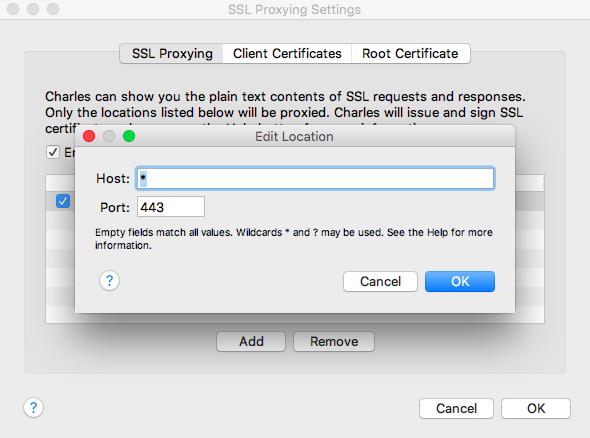Open help in Edit Location dialog
The width and height of the screenshot is (590, 438).
[109, 281]
